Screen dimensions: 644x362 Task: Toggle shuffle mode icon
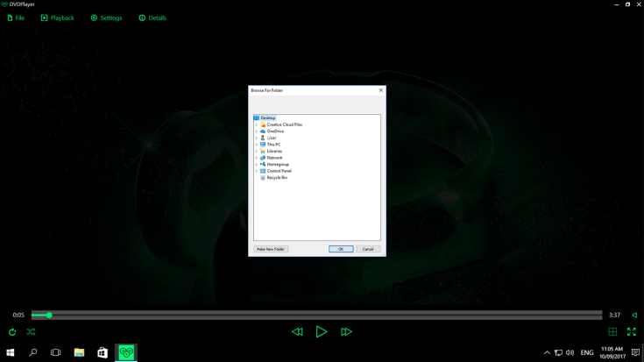[x=31, y=332]
